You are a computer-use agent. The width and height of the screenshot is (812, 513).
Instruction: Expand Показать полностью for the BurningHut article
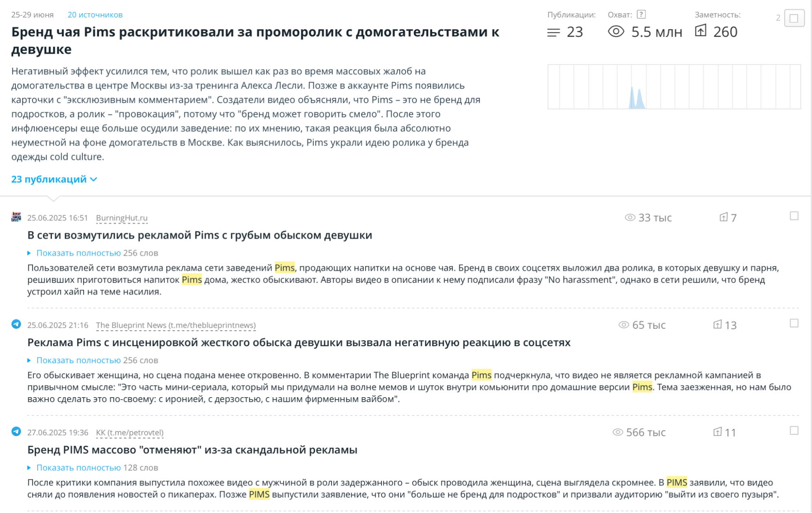[79, 252]
